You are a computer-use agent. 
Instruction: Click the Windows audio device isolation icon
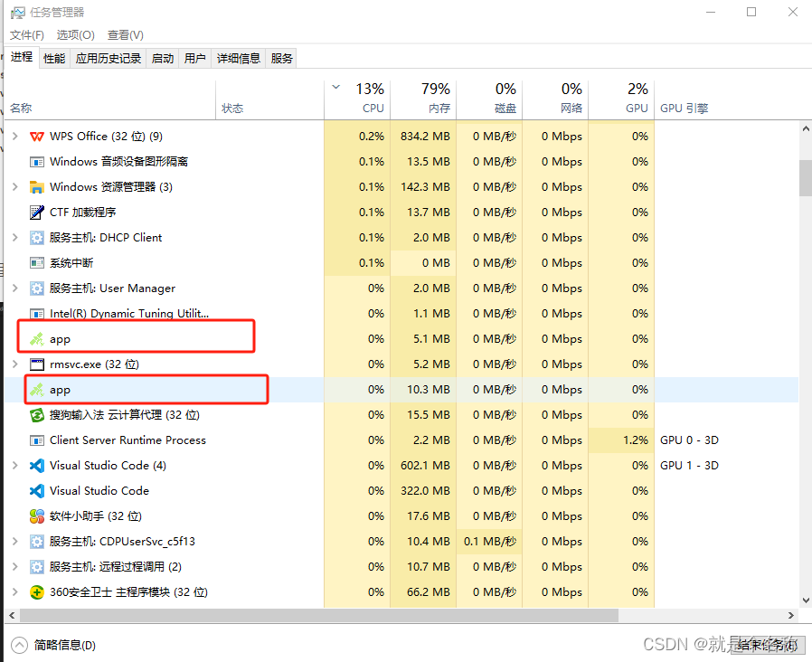[x=37, y=162]
